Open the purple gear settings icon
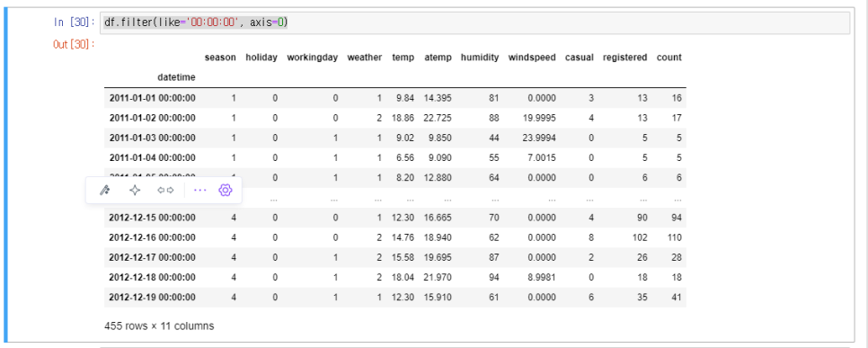Screen dimensions: 868x348 click(225, 190)
